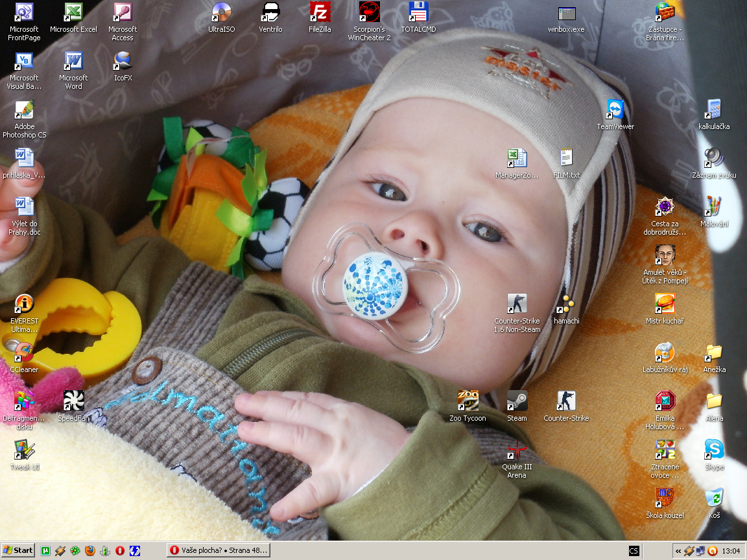Select the Microsoft Excel shortcut

[x=73, y=12]
